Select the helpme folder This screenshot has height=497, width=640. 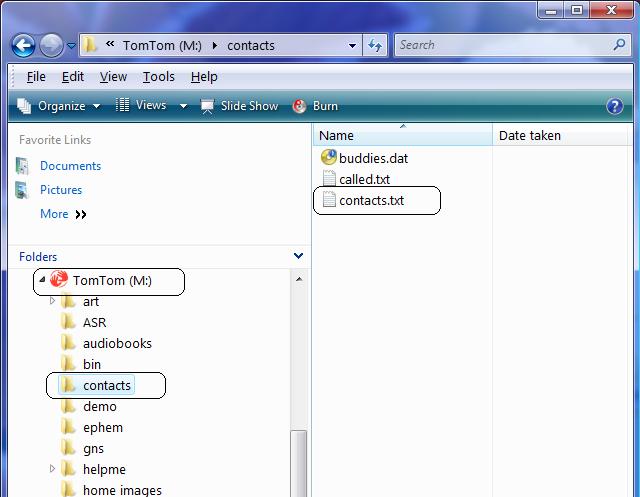104,469
